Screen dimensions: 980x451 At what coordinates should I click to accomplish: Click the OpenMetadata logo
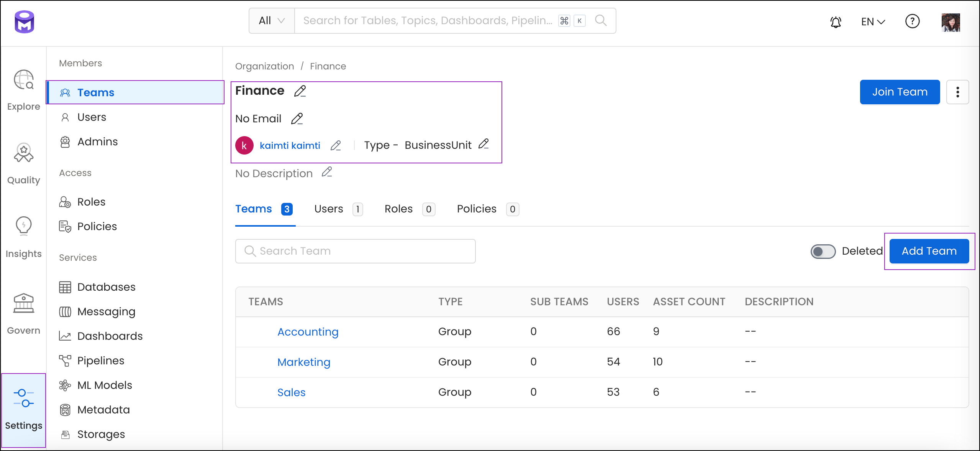(x=25, y=22)
